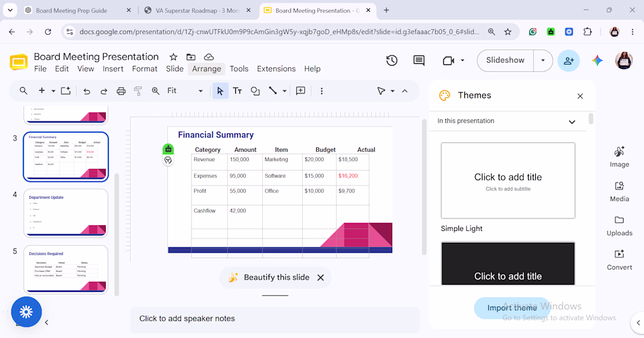Screen dimensions: 644x338
Task: Open Media option in side panel
Action: (x=619, y=192)
